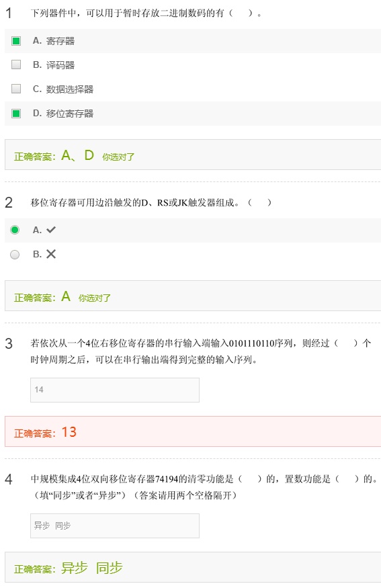The height and width of the screenshot is (588, 381).
Task: Click option text 寄存器
Action: coord(60,41)
